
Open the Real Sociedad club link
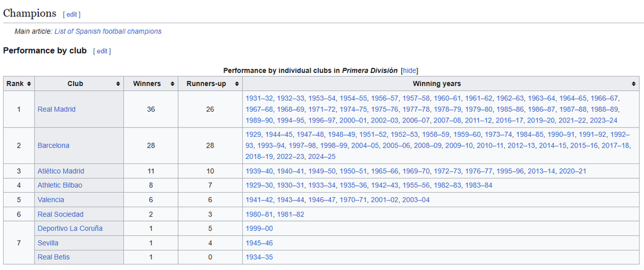[60, 214]
